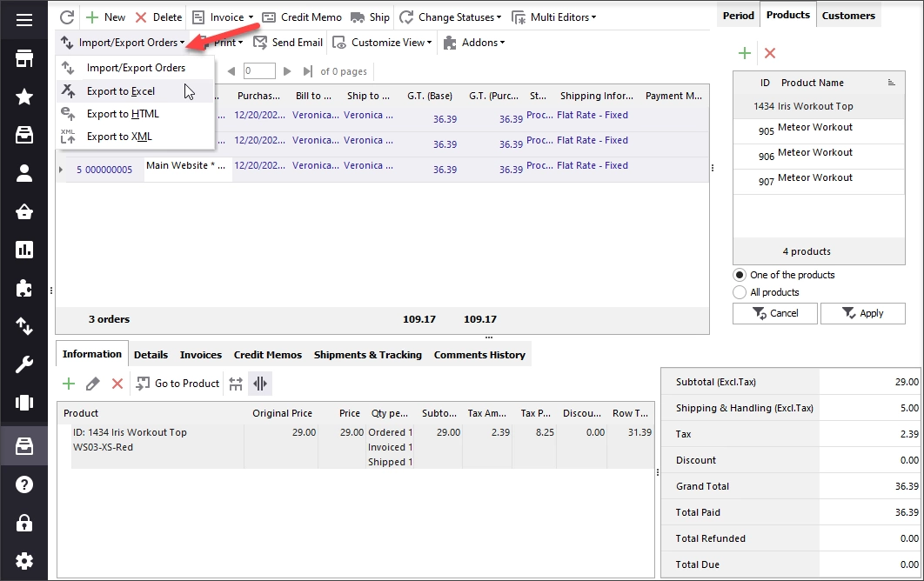Edit the order item with pencil icon
This screenshot has width=924, height=581.
(x=92, y=384)
